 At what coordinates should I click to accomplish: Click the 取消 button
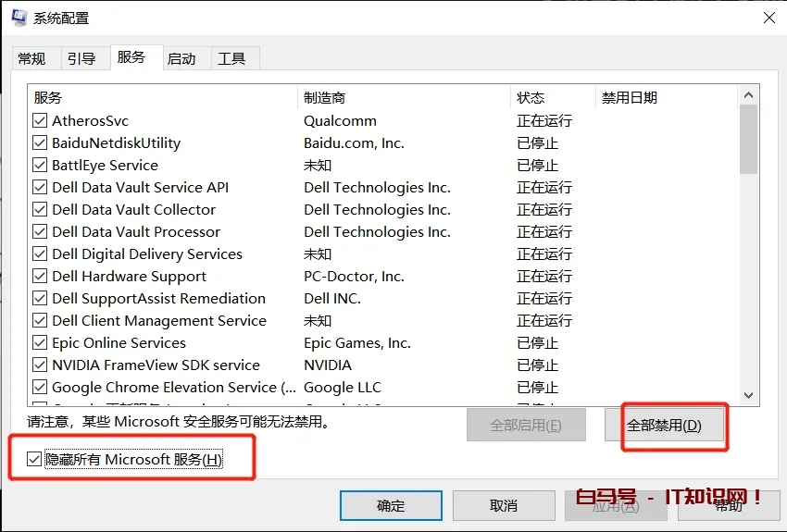coord(504,505)
